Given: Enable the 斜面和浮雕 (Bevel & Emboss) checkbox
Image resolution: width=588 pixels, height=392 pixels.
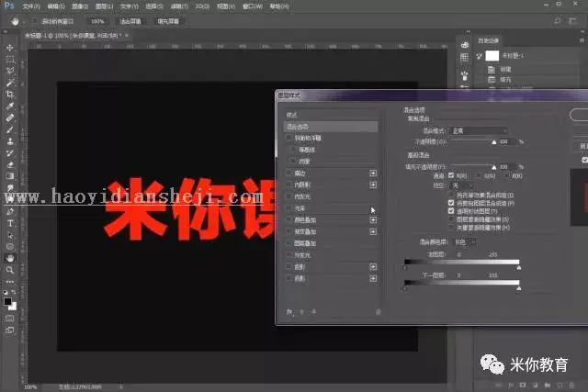Looking at the screenshot, I should point(288,138).
